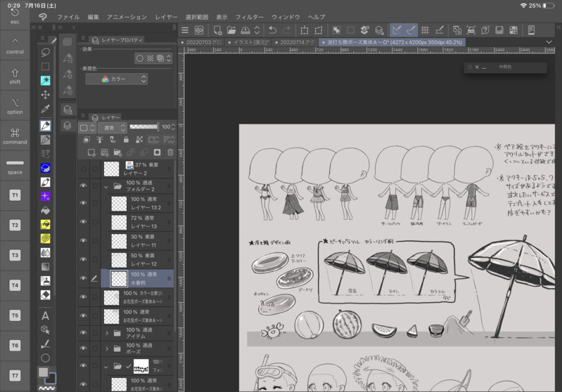Toggle the grid icon in the command bar

click(x=425, y=30)
